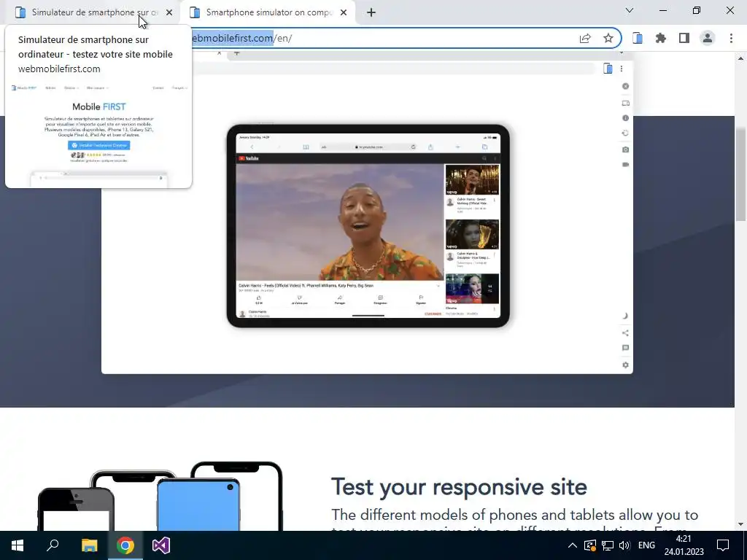747x560 pixels.
Task: Click the security warning tray icon
Action: 589,545
